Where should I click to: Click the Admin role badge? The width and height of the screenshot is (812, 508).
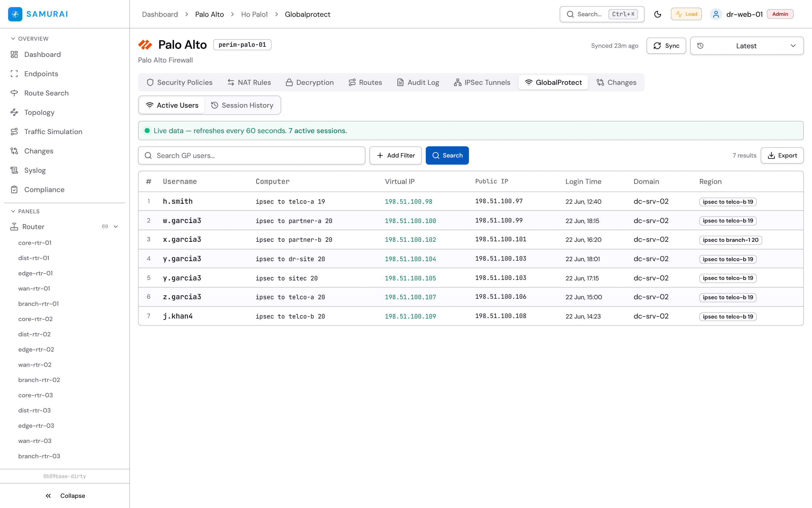click(780, 14)
